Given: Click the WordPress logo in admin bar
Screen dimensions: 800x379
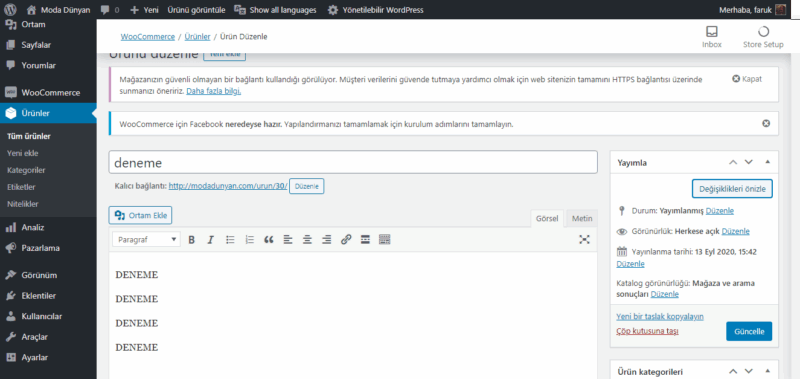Looking at the screenshot, I should (10, 10).
